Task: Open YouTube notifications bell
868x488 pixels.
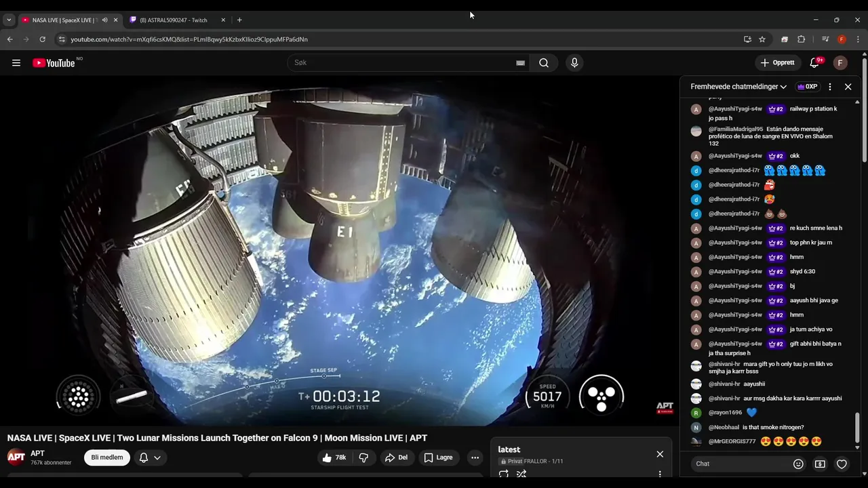Action: [814, 63]
